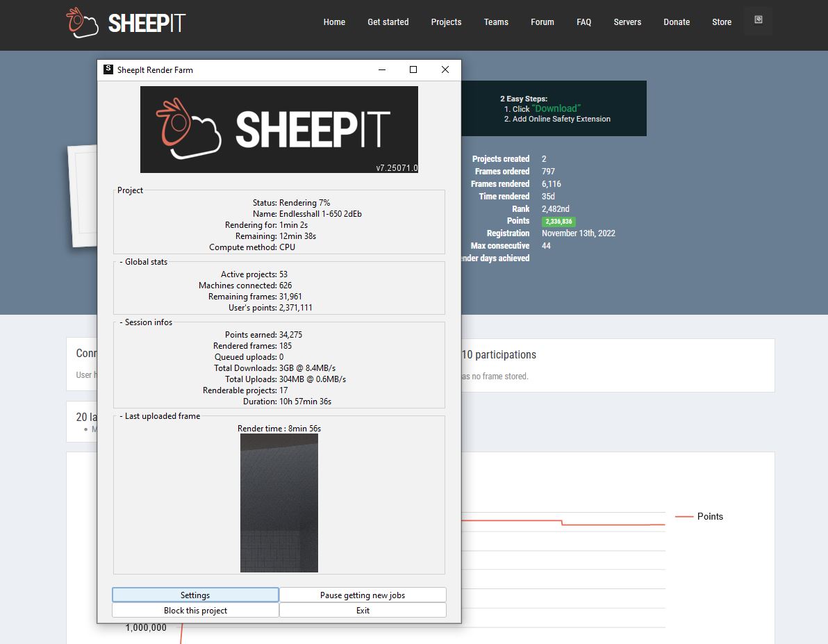The height and width of the screenshot is (644, 828).
Task: Click the "10 participations" heading on the webpage
Action: (499, 354)
